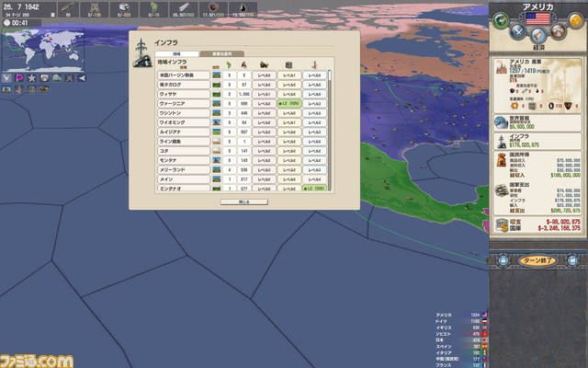
Task: Open the round icon right of economy
Action: 558,31
